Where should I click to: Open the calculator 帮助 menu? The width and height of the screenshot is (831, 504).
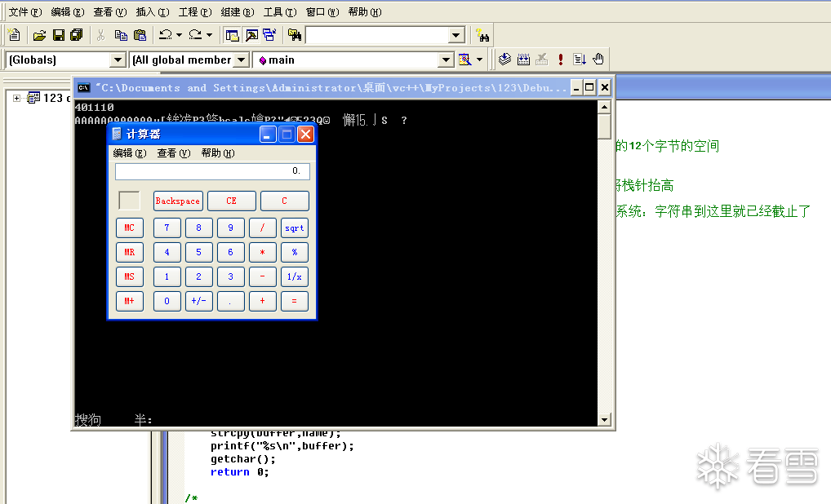[x=217, y=153]
